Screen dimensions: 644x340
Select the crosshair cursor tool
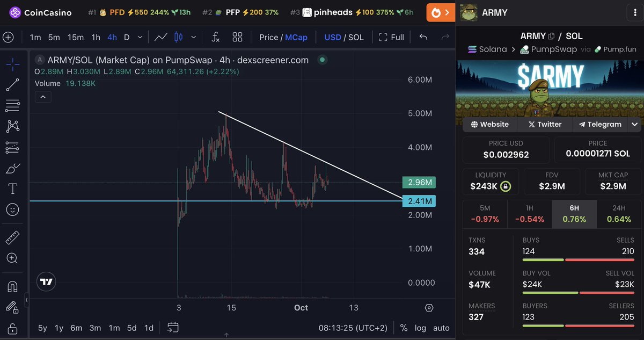[12, 65]
